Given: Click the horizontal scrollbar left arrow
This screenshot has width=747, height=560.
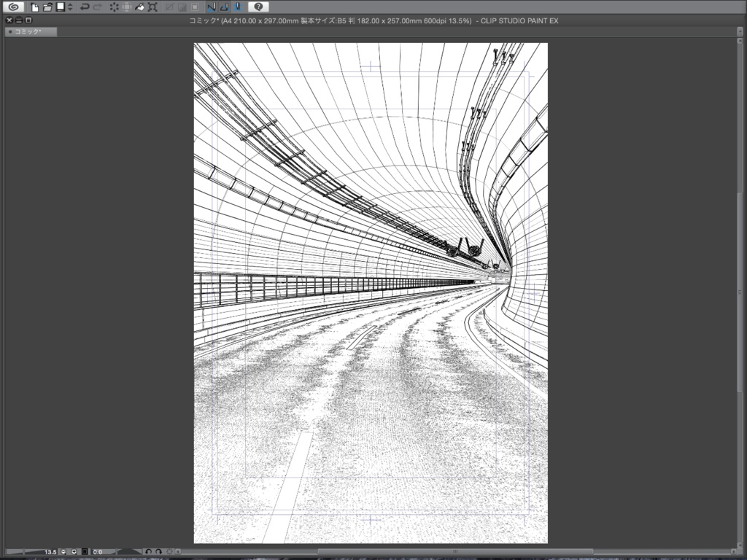Looking at the screenshot, I should coord(178,552).
